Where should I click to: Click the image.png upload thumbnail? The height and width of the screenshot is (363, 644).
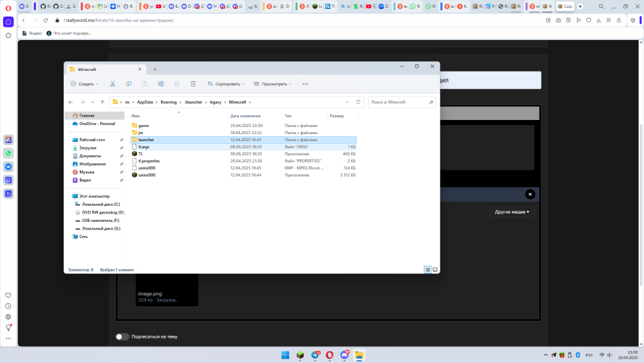click(167, 290)
